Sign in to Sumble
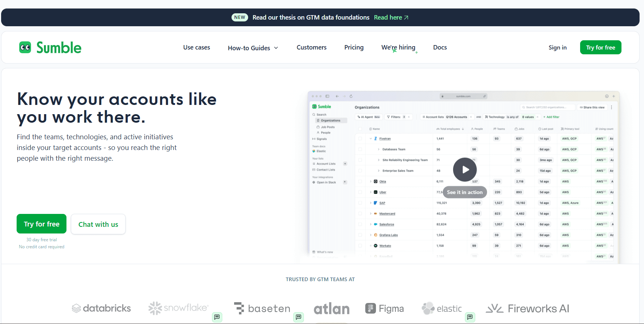The width and height of the screenshot is (644, 324). 558,47
